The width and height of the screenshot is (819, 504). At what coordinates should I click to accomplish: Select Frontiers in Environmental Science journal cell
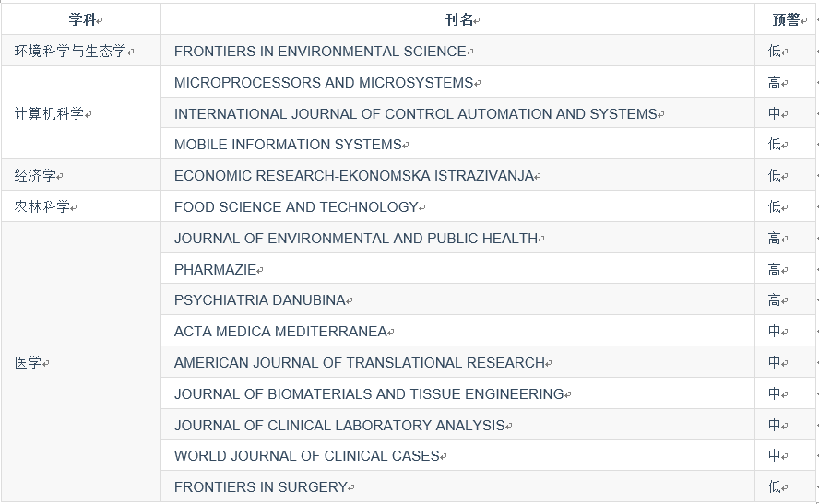458,51
